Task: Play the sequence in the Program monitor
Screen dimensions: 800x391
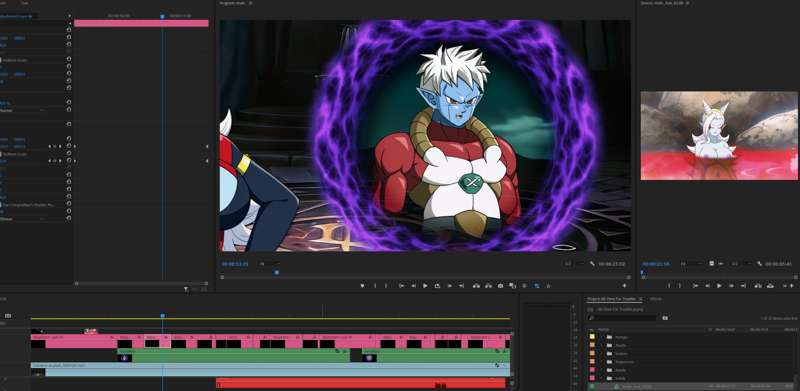Action: coord(425,286)
